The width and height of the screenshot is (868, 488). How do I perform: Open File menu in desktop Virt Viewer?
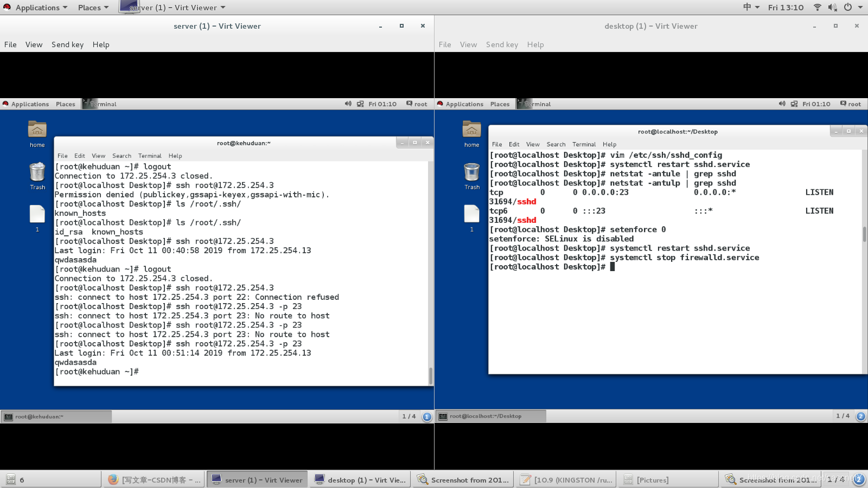[445, 44]
